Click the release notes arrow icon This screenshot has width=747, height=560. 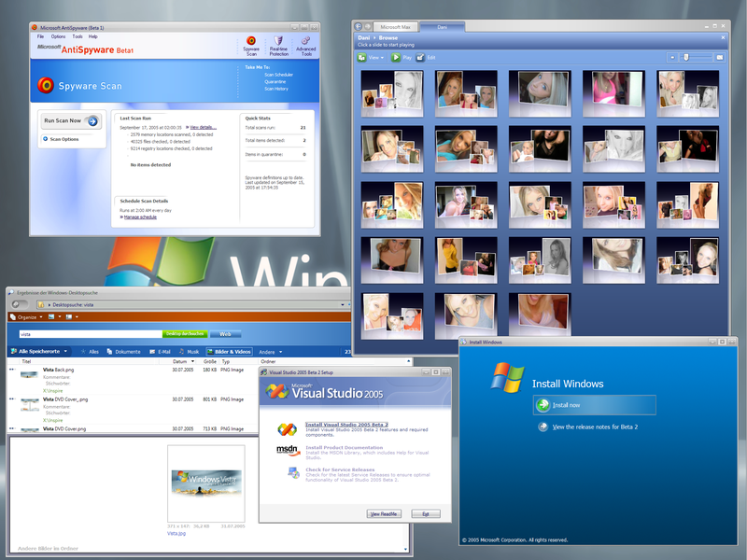click(543, 427)
